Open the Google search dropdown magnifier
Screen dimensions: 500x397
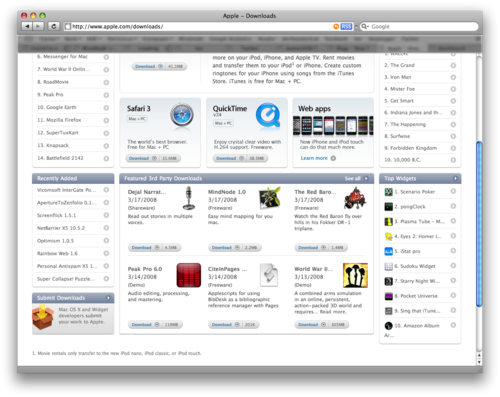pos(365,26)
